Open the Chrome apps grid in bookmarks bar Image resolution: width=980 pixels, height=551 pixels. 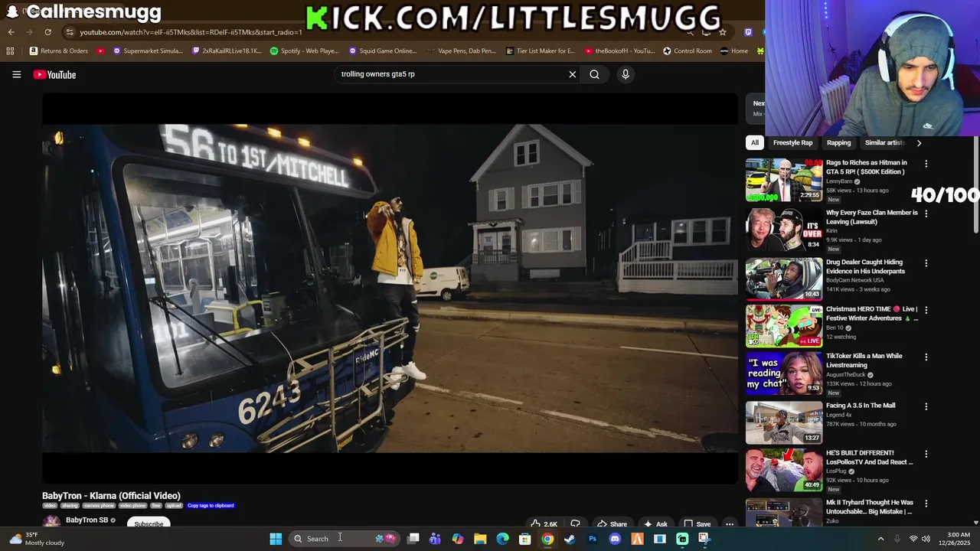click(x=10, y=51)
